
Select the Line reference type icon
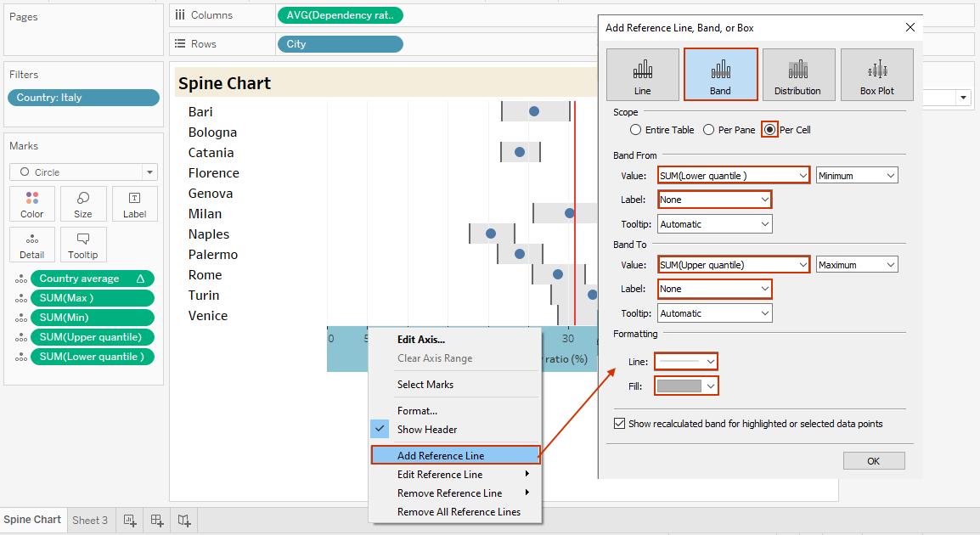(x=642, y=74)
